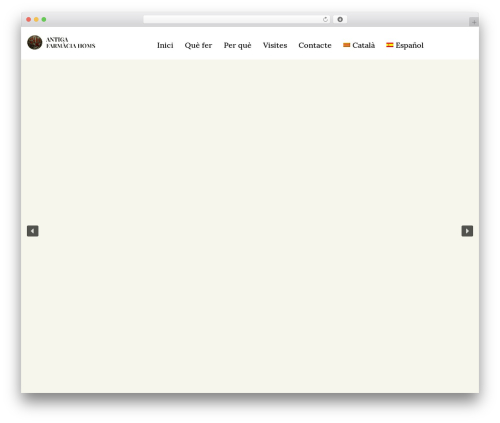Go to the previous slide arrow

tap(33, 231)
